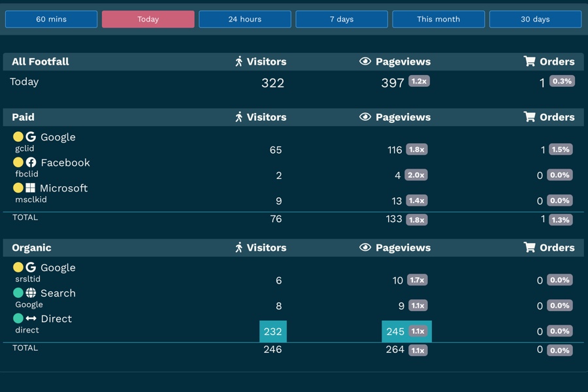
Task: Click the 264 Organic total pageviews value
Action: (395, 350)
